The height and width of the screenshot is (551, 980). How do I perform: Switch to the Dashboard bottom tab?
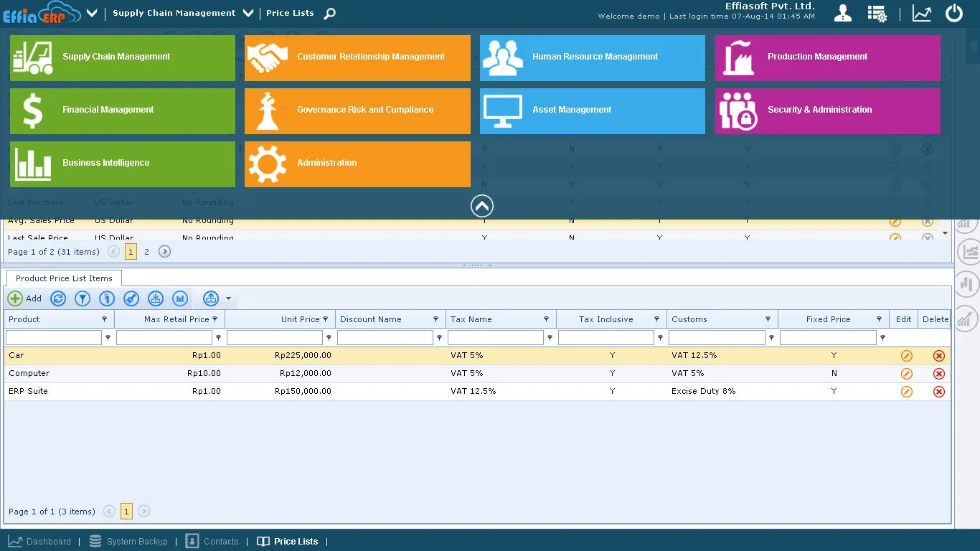[x=40, y=542]
